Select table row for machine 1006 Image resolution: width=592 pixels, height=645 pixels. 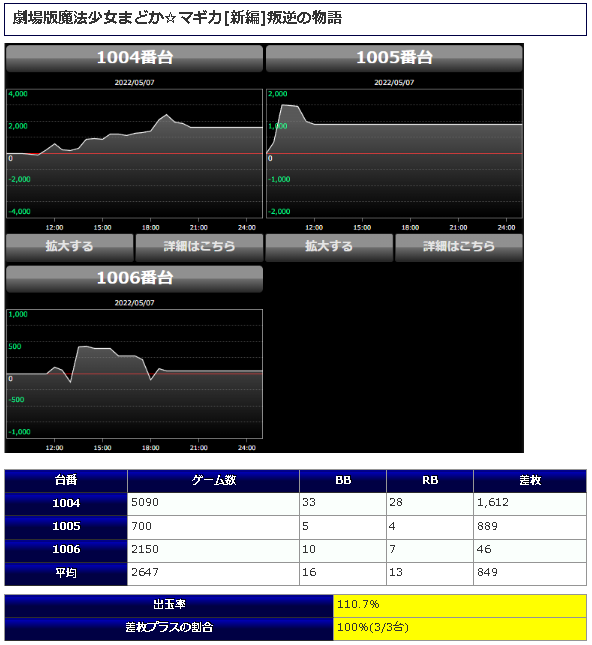pyautogui.click(x=295, y=550)
